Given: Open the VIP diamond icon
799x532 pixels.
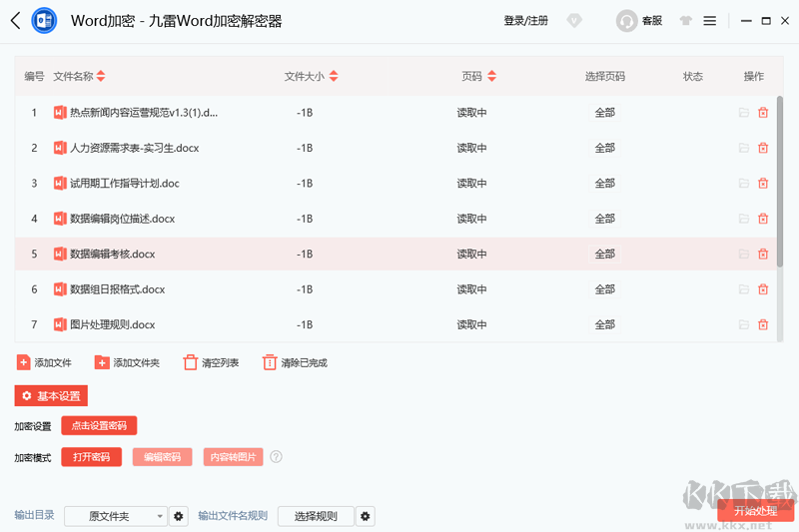Looking at the screenshot, I should [x=574, y=21].
